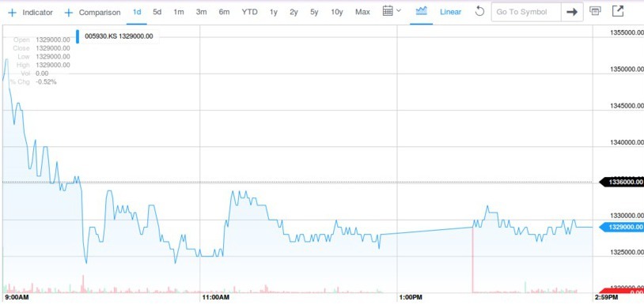Open the calendar date range dropdown
The width and height of the screenshot is (644, 305).
(392, 12)
